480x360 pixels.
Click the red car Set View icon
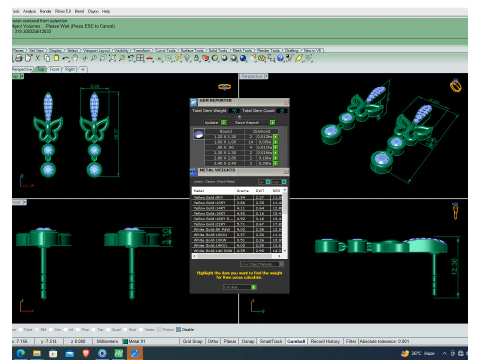150,59
